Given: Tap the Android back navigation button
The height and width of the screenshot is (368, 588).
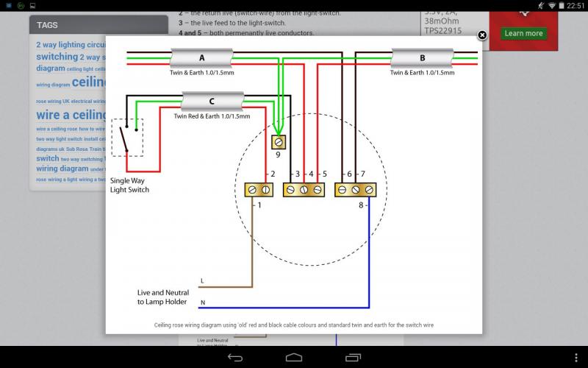Looking at the screenshot, I should point(235,358).
